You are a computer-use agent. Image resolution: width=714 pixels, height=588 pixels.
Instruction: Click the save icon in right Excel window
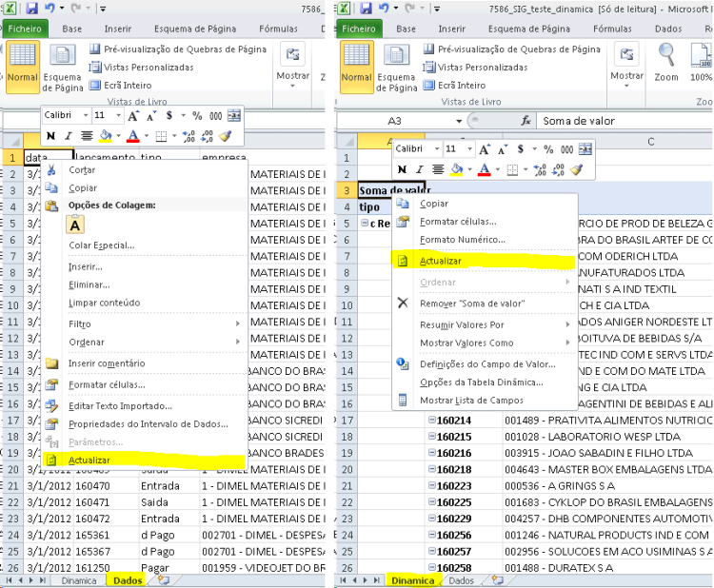coord(366,8)
